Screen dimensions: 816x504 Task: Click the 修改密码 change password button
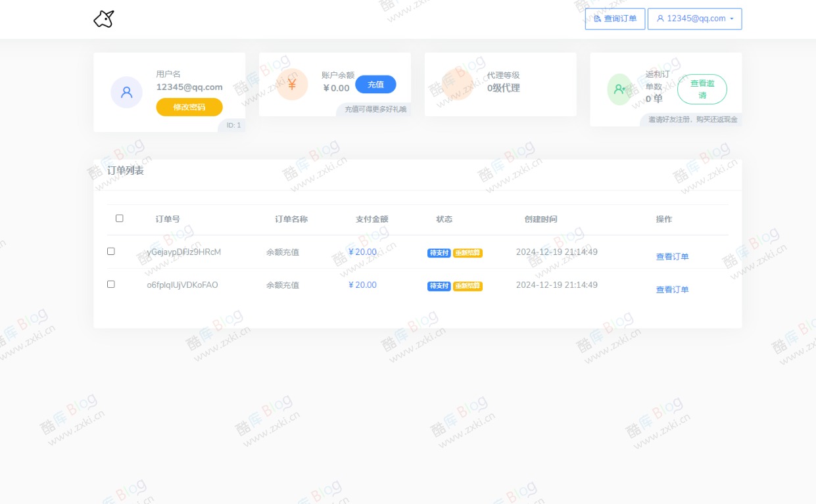pos(189,107)
